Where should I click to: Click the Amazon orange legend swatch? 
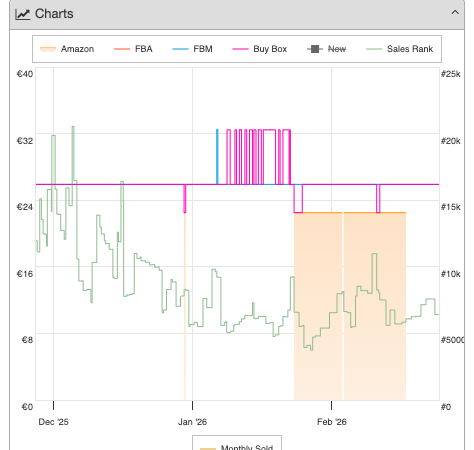click(x=48, y=49)
